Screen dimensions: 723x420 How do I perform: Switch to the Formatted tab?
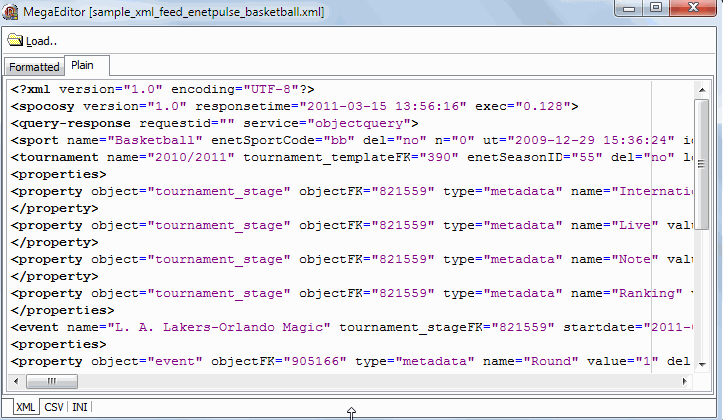click(x=34, y=67)
